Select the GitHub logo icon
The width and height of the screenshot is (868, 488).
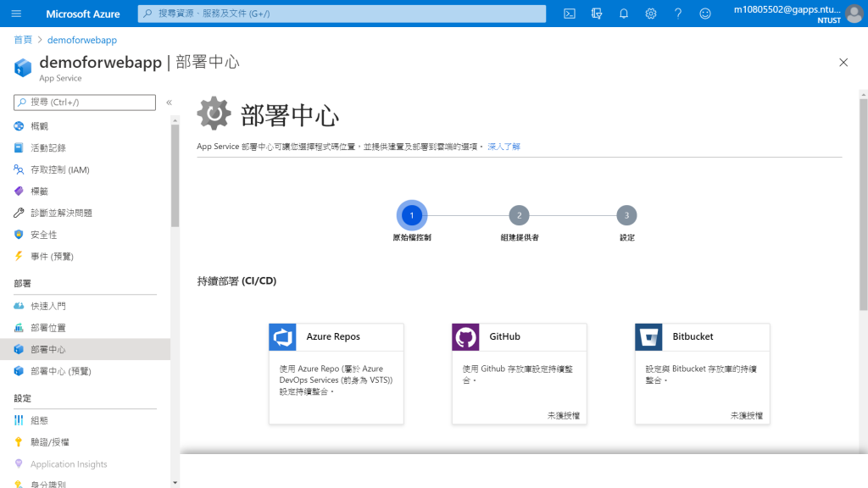pyautogui.click(x=465, y=337)
